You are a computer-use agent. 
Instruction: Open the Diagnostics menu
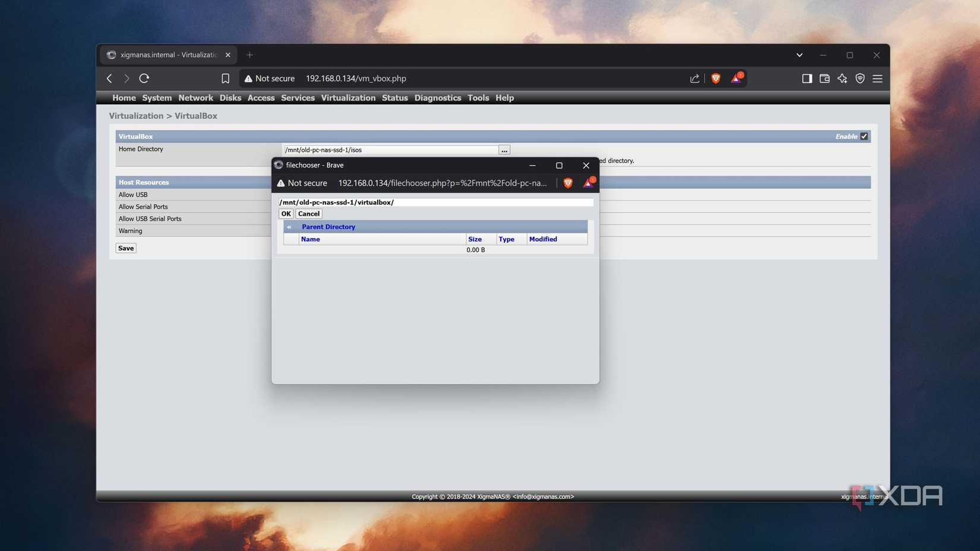tap(438, 98)
